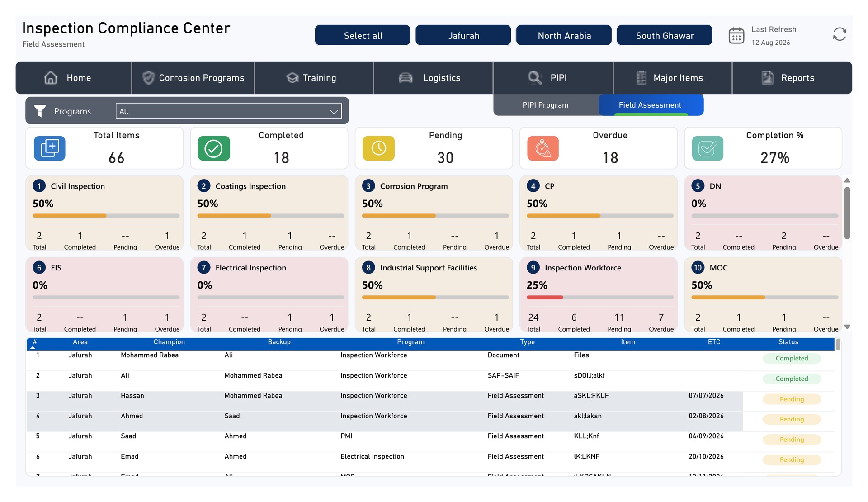Click the Home house icon
Viewport: 868px width, 502px height.
click(x=51, y=78)
